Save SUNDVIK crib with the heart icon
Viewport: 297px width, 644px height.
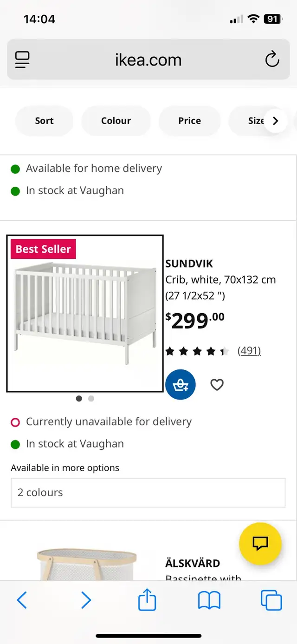coord(217,384)
